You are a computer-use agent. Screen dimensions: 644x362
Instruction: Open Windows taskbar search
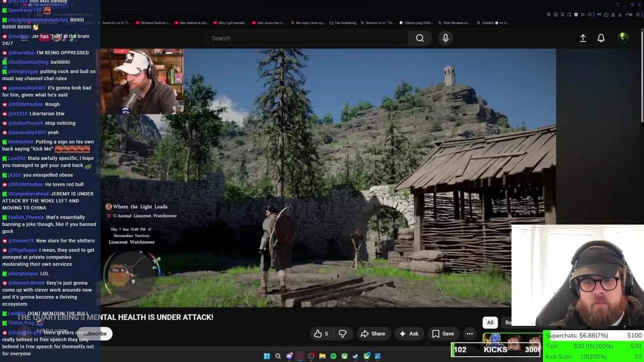[278, 356]
